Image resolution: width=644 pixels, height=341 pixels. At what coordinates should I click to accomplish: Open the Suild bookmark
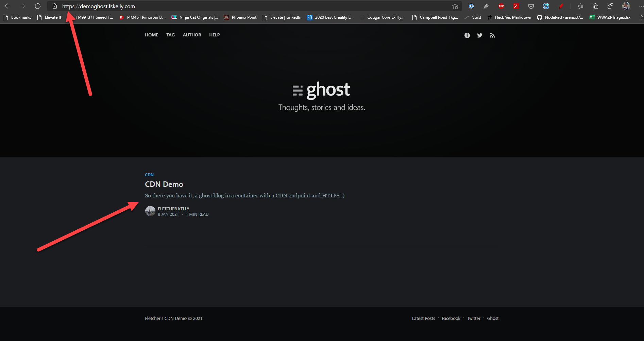473,17
